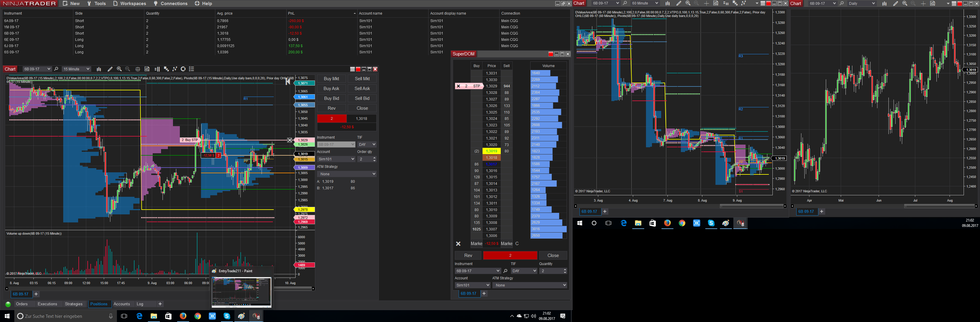Toggle crosshair icon in 15 Minute chart toolbar

(138, 69)
